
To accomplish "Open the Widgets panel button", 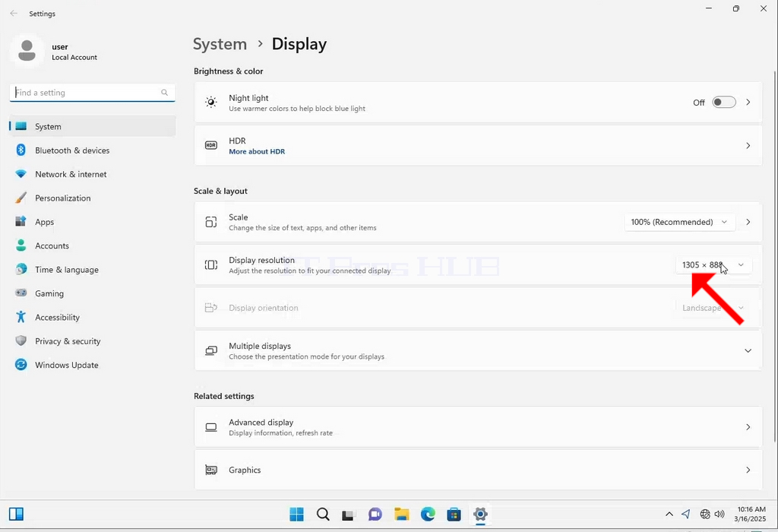I will pos(17,514).
